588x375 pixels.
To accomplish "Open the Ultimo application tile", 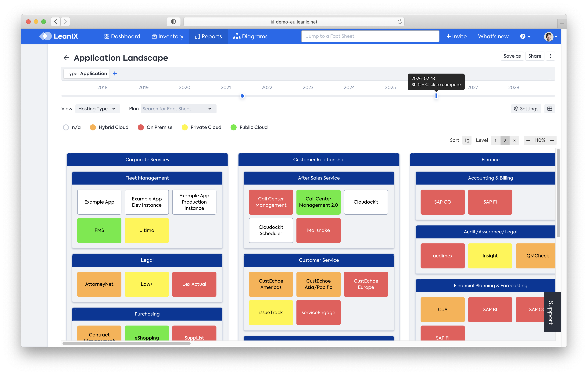I will (146, 230).
